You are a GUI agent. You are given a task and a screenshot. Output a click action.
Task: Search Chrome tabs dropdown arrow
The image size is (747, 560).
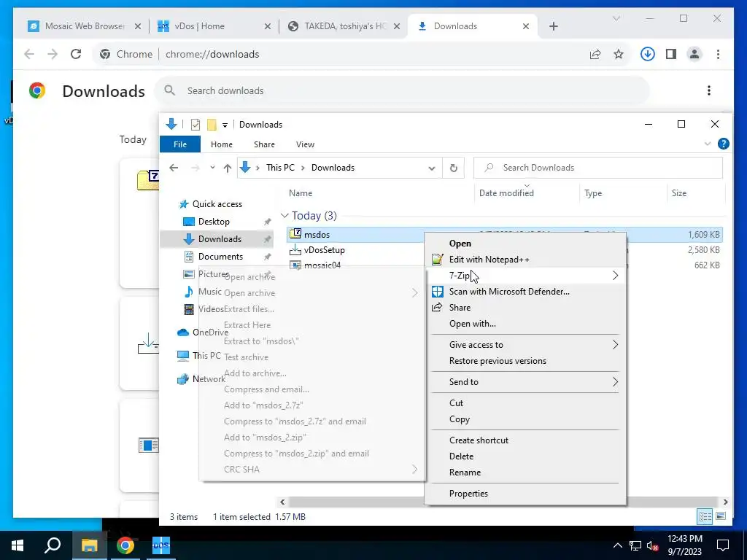[x=616, y=18]
